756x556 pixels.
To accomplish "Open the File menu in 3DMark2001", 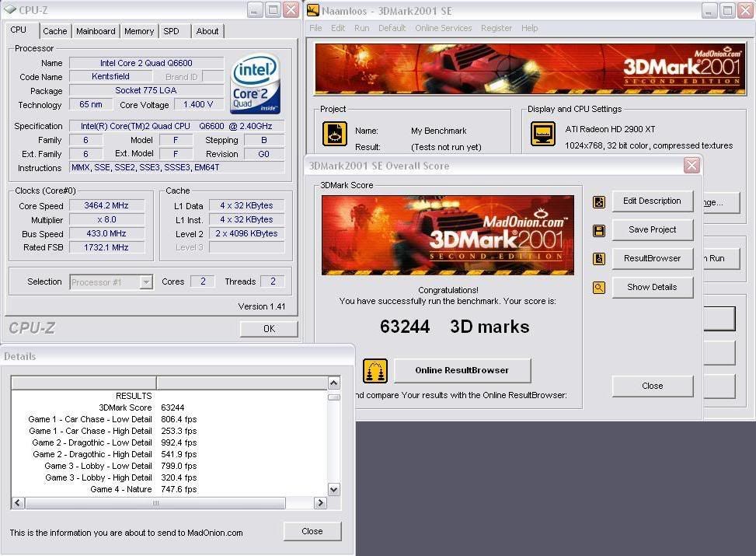I will [315, 28].
